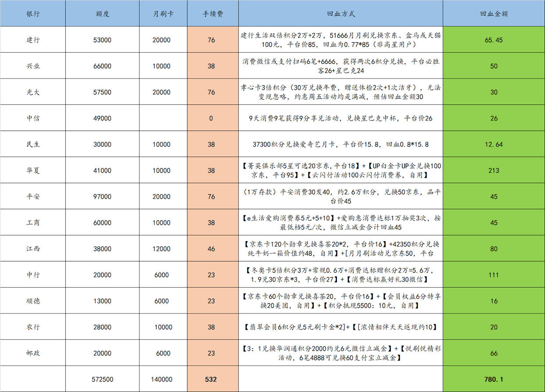This screenshot has height=392, width=545.
Task: Click the 41000 credit limit cell
Action: (x=102, y=170)
